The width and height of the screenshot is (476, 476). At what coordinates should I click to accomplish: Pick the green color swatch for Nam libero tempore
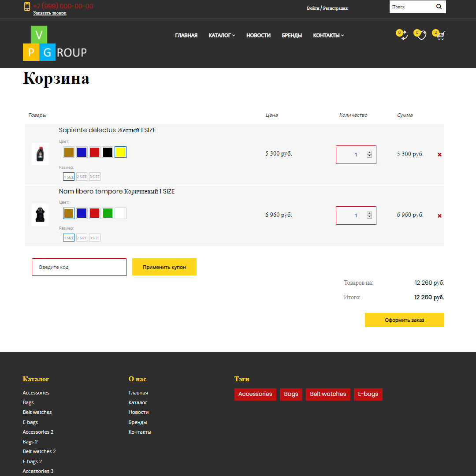pyautogui.click(x=108, y=213)
